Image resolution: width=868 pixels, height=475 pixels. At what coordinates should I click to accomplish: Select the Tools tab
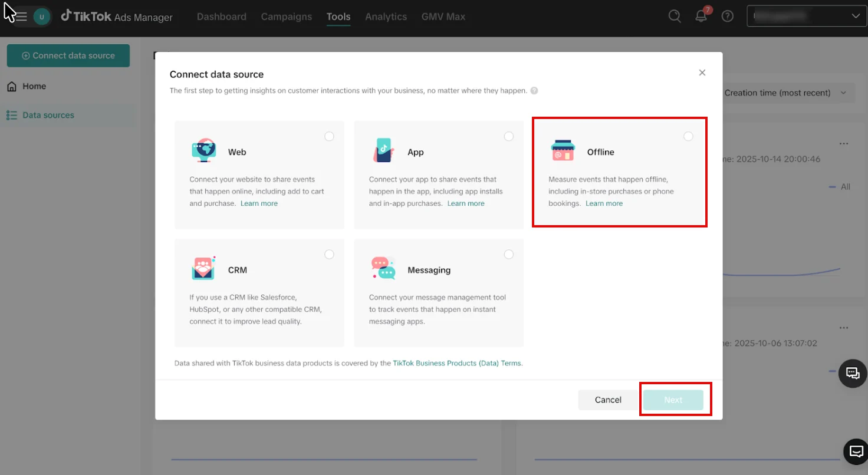click(338, 17)
